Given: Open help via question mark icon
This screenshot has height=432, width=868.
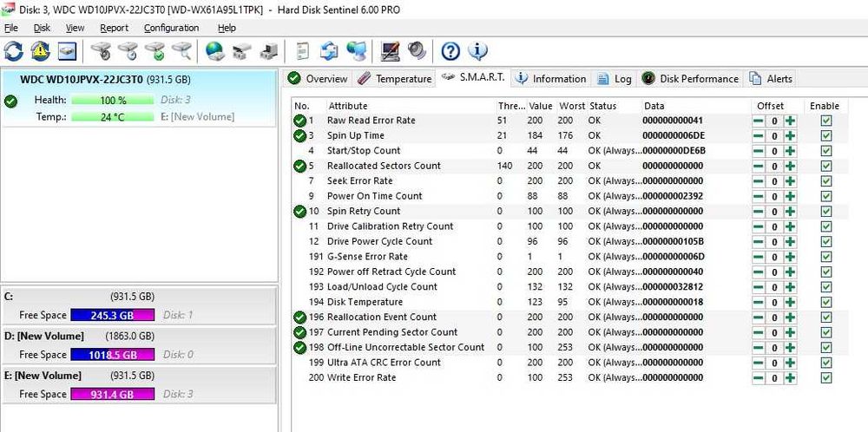Looking at the screenshot, I should coord(450,51).
